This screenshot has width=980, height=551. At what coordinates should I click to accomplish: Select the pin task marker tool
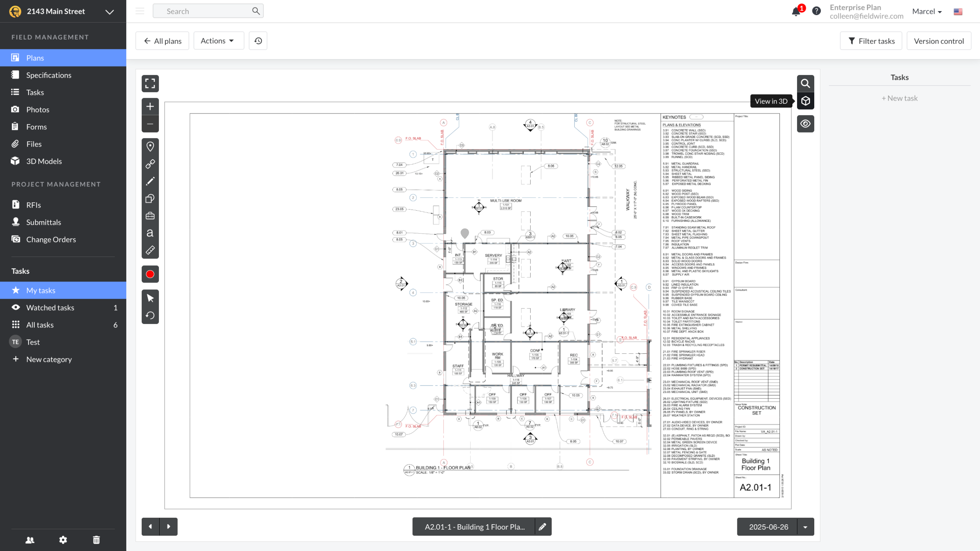point(150,146)
